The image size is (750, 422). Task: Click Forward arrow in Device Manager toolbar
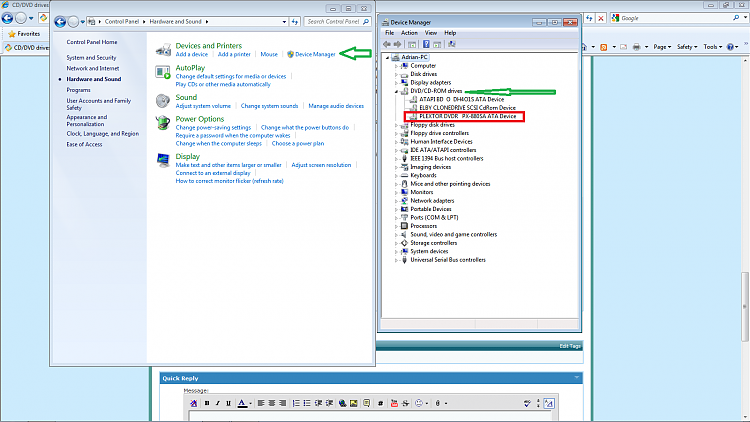coord(397,44)
